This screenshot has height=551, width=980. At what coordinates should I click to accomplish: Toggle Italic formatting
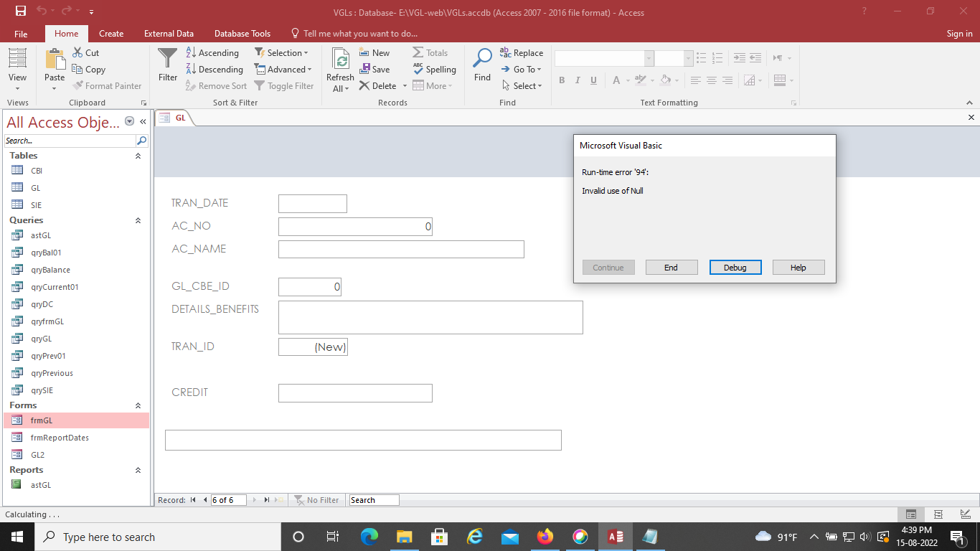click(x=578, y=80)
